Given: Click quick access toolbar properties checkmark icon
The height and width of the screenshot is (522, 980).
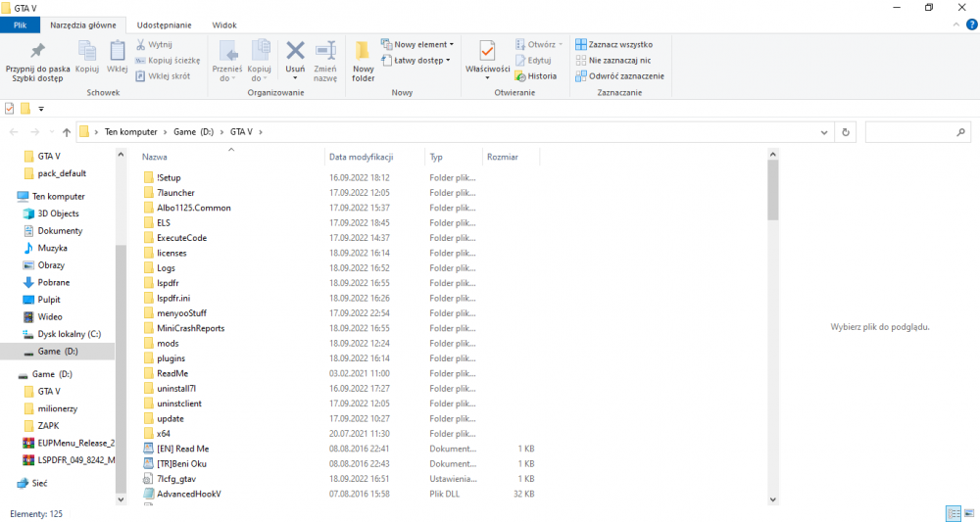Looking at the screenshot, I should (x=10, y=109).
